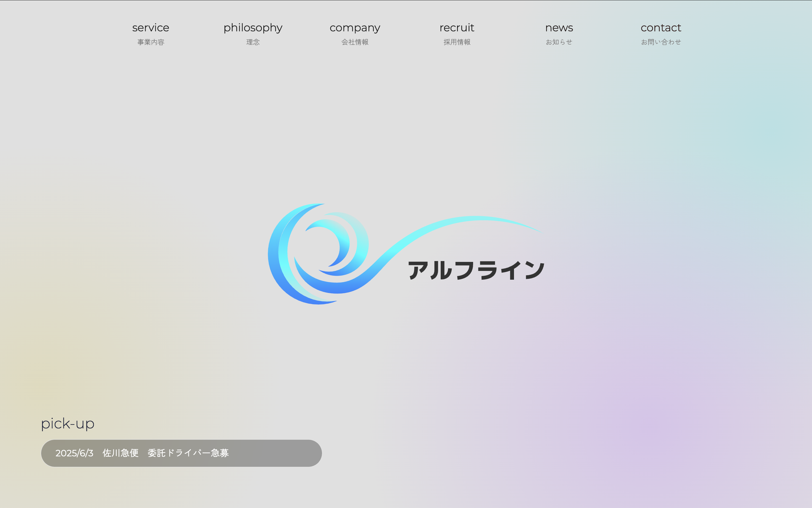Viewport: 812px width, 508px height.
Task: Go to contact お問い合わせ
Action: (661, 34)
